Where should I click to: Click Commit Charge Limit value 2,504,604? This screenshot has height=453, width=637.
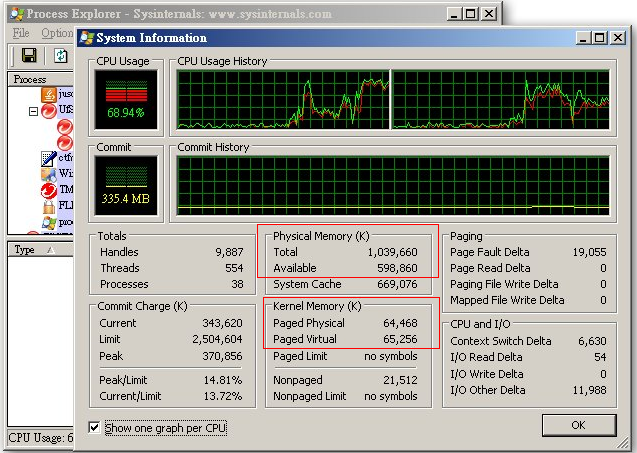217,339
